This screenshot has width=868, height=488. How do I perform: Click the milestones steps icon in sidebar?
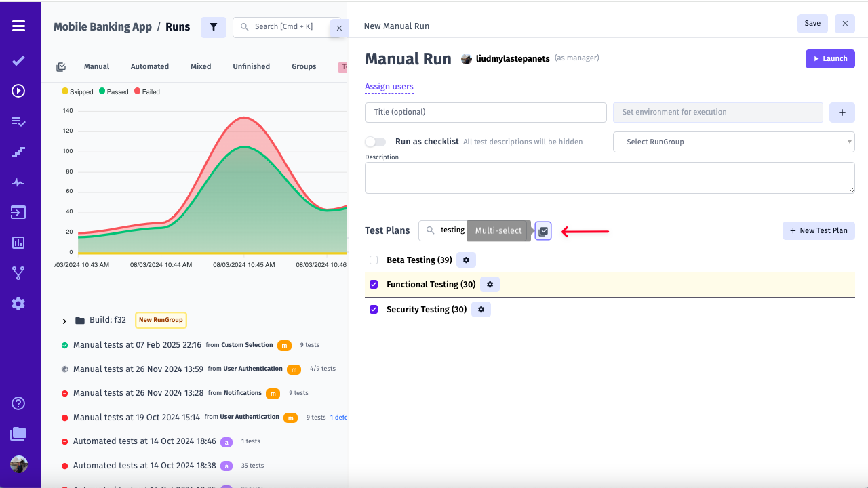point(17,152)
